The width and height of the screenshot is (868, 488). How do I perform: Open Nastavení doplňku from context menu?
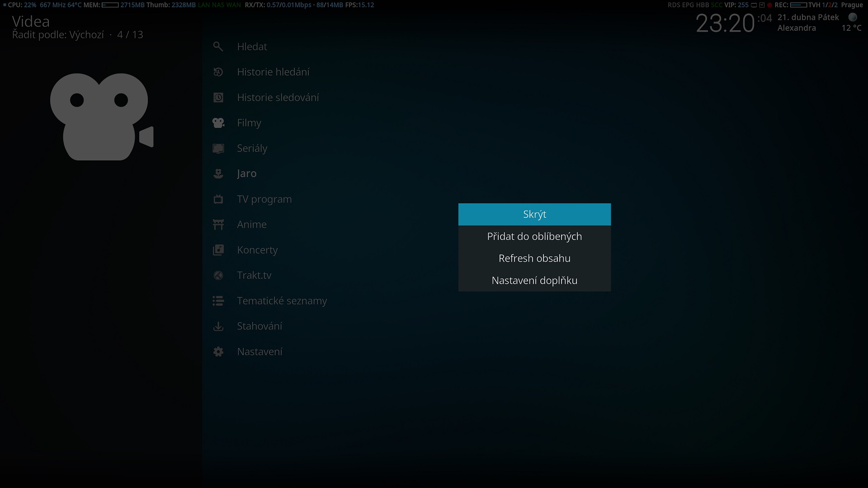[534, 281]
